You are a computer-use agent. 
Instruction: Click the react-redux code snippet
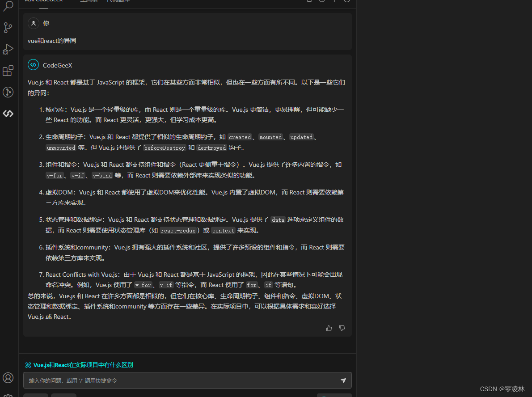[x=178, y=231]
